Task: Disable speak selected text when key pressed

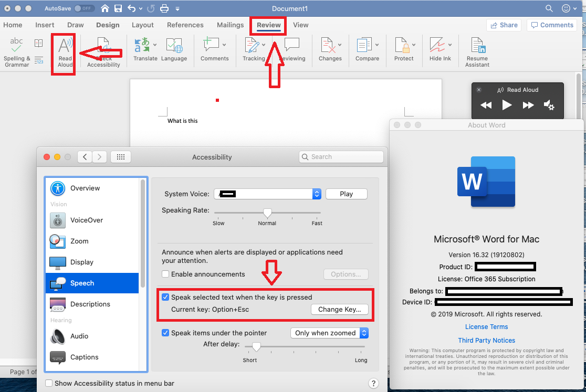Action: coord(166,297)
